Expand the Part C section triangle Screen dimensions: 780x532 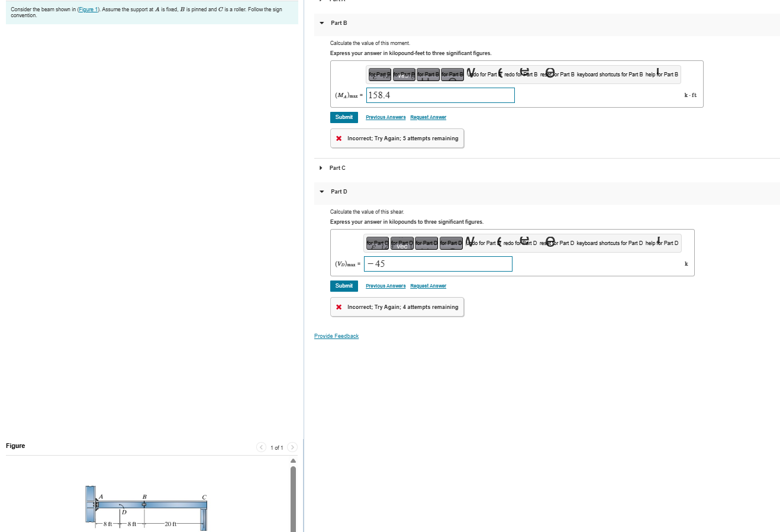(x=321, y=168)
